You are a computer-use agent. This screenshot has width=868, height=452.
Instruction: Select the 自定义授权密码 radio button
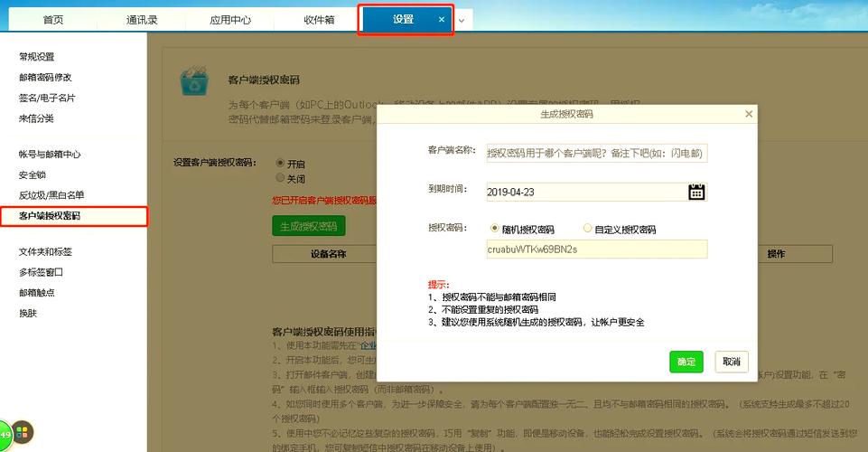[587, 228]
